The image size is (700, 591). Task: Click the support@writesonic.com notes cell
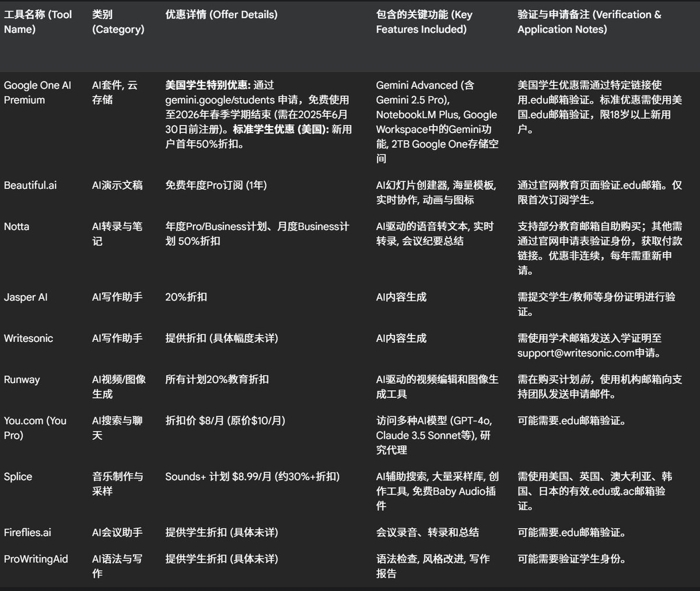click(x=589, y=345)
